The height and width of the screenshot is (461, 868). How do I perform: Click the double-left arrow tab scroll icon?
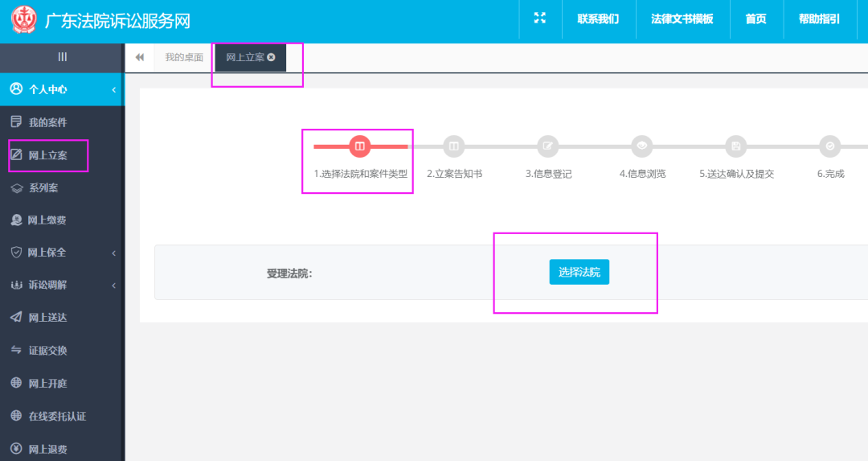click(140, 57)
